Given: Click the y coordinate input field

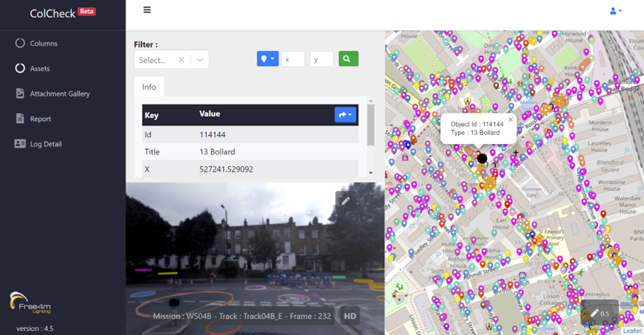Looking at the screenshot, I should (x=322, y=59).
